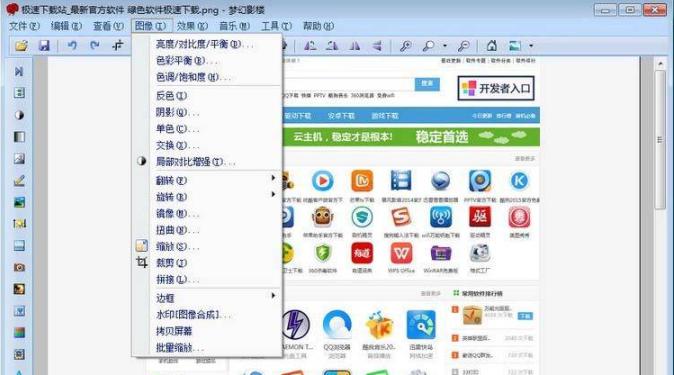Open the 效果 menu

click(x=192, y=26)
